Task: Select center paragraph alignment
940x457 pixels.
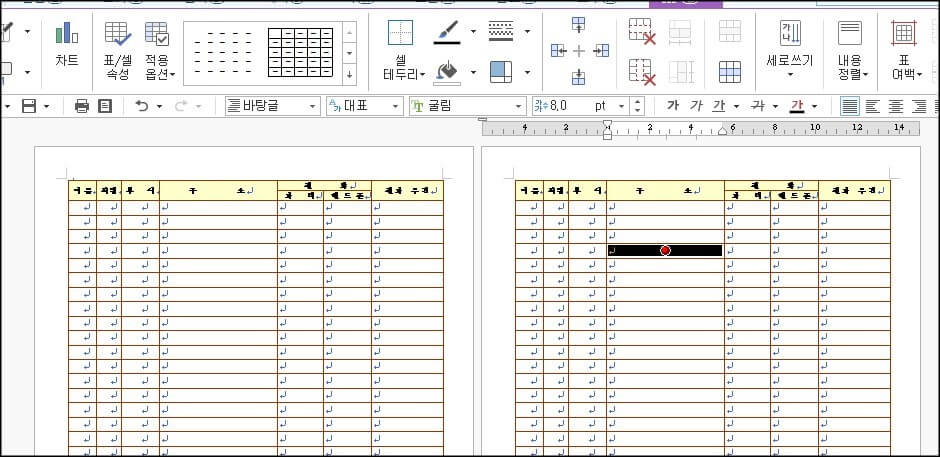Action: 896,107
